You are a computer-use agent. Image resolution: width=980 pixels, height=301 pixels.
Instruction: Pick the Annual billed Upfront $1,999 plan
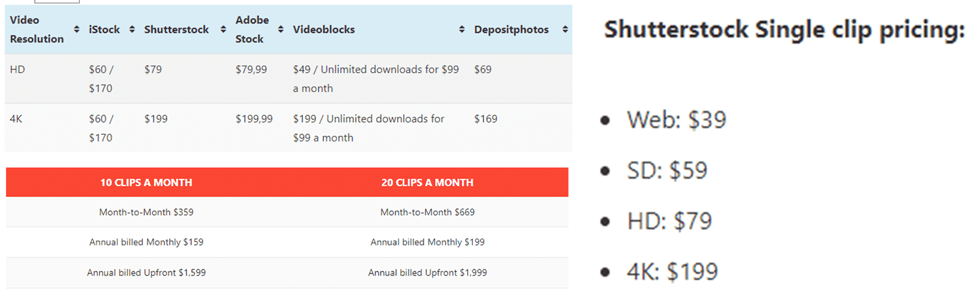(x=427, y=273)
